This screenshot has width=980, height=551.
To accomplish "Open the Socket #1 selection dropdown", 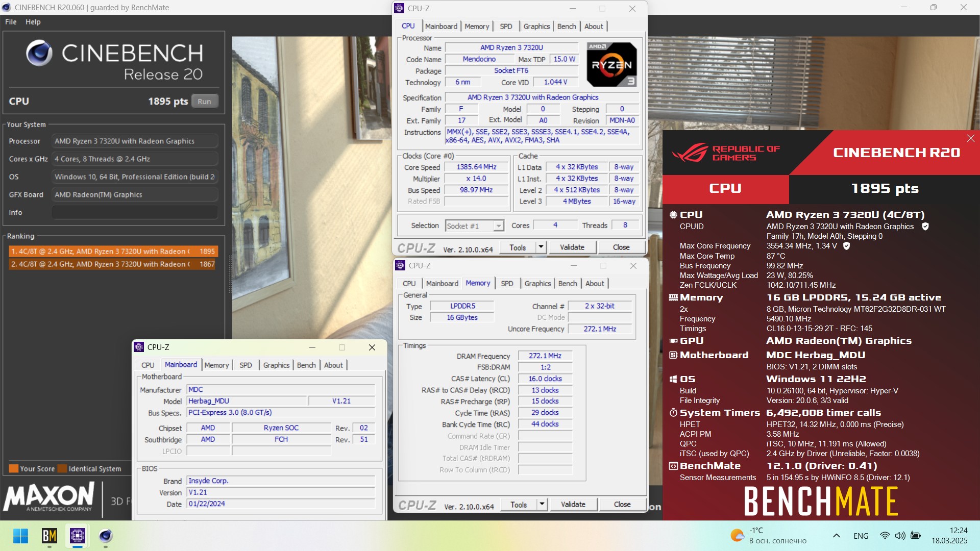I will click(475, 226).
